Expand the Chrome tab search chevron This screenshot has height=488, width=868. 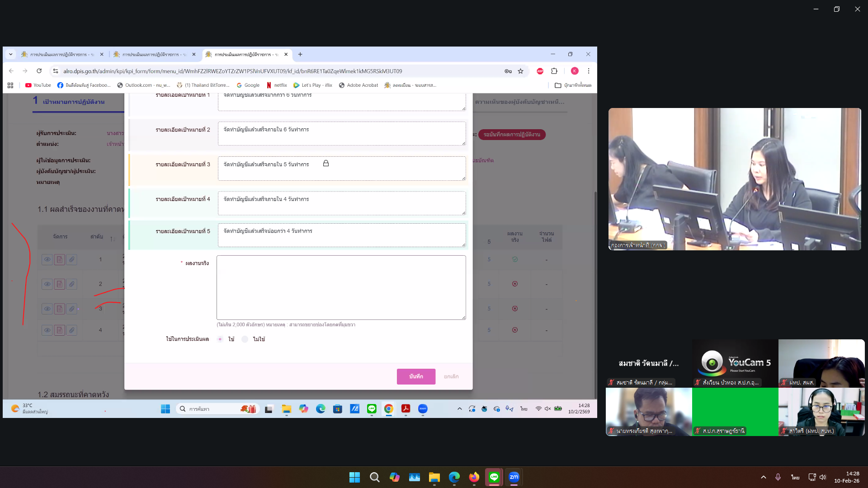coord(11,54)
